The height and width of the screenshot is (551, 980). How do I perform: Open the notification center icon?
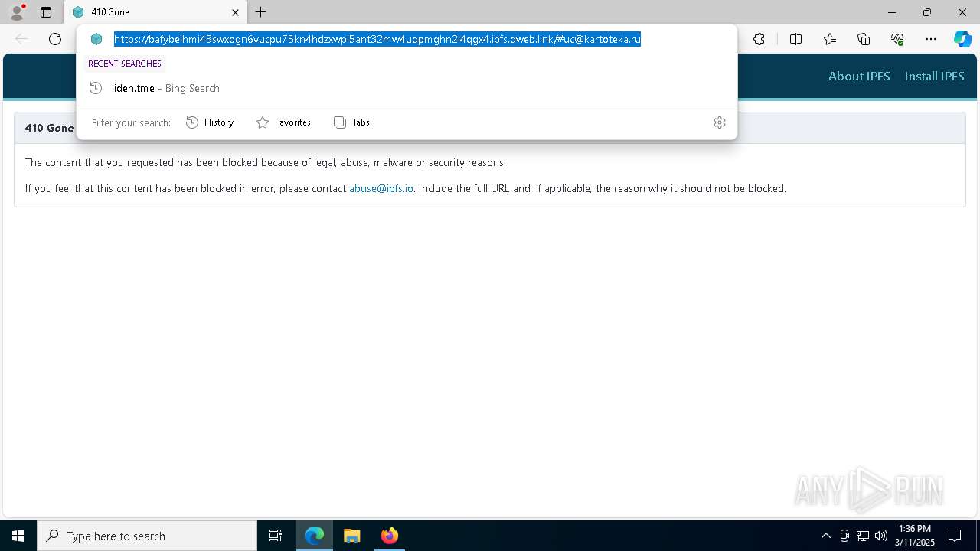point(955,536)
